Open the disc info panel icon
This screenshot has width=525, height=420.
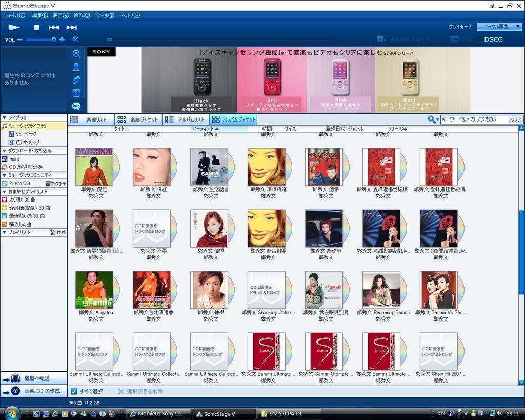[76, 79]
